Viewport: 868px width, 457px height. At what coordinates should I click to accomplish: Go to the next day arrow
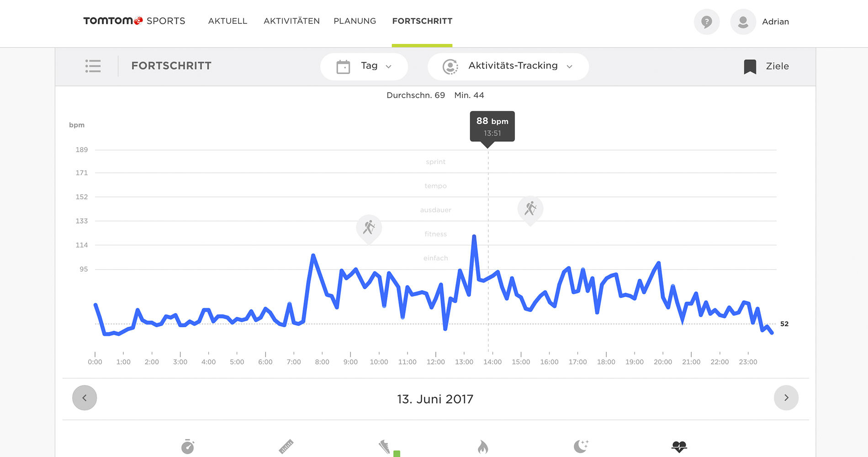pyautogui.click(x=786, y=398)
